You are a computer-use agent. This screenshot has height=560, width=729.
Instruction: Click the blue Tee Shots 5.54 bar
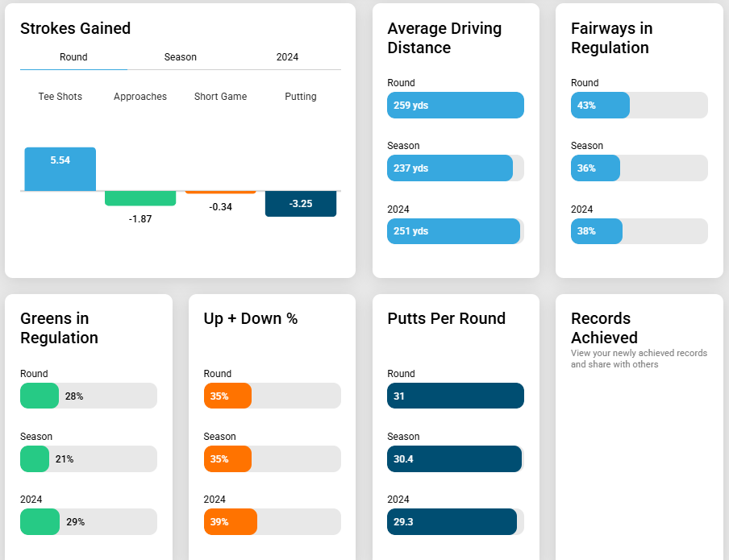click(60, 168)
